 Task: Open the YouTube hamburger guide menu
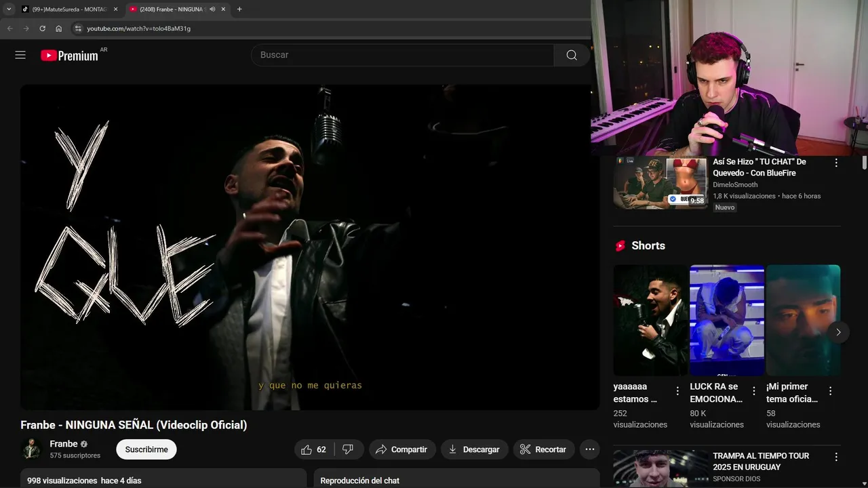pos(20,55)
